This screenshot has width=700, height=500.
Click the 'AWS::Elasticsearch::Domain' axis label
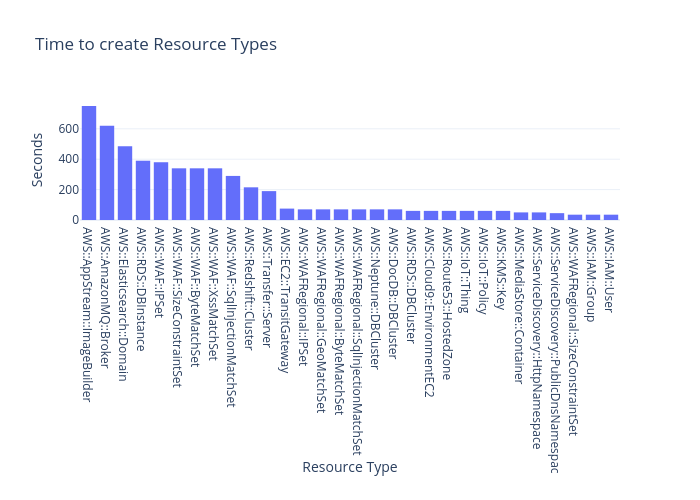click(124, 304)
